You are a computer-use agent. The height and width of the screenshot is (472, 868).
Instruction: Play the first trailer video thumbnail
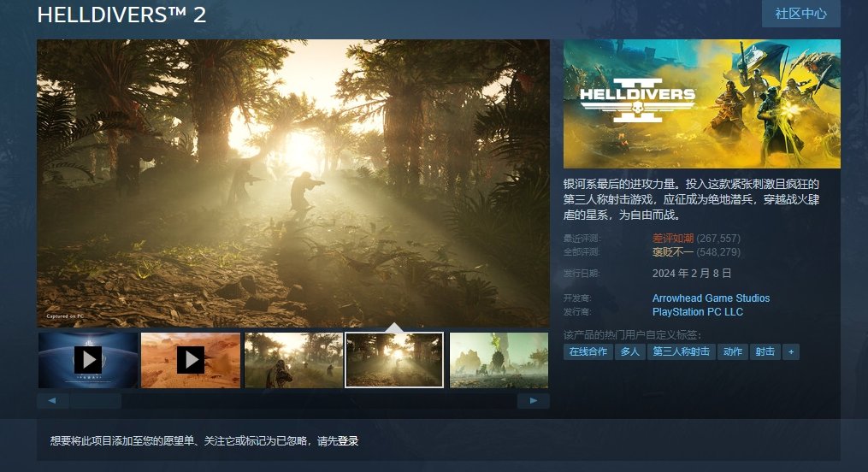pyautogui.click(x=88, y=360)
